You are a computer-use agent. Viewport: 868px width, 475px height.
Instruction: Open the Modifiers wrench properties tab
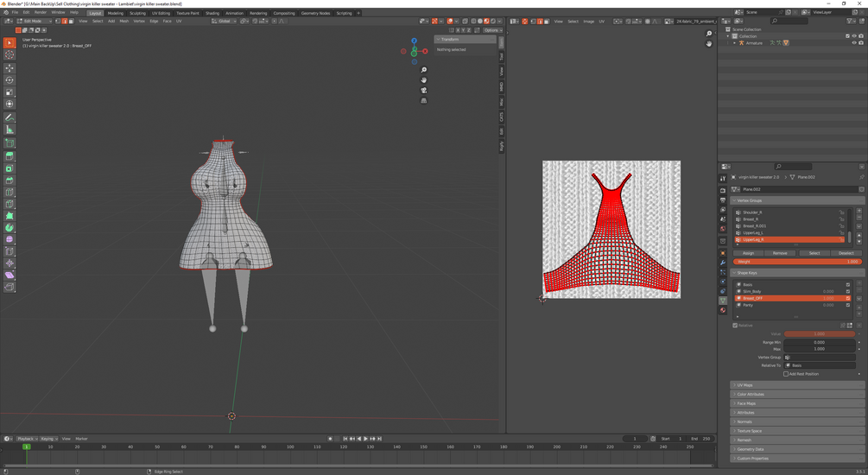point(723,263)
